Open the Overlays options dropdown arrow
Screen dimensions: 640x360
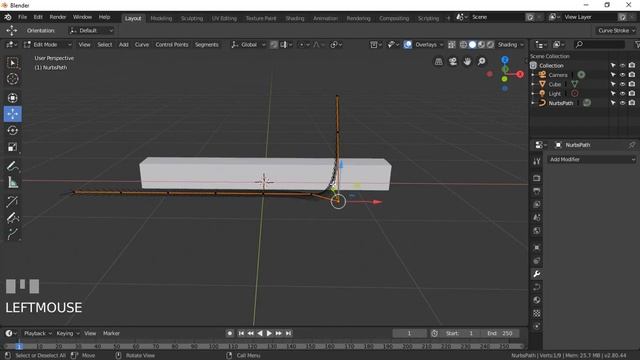coord(441,44)
